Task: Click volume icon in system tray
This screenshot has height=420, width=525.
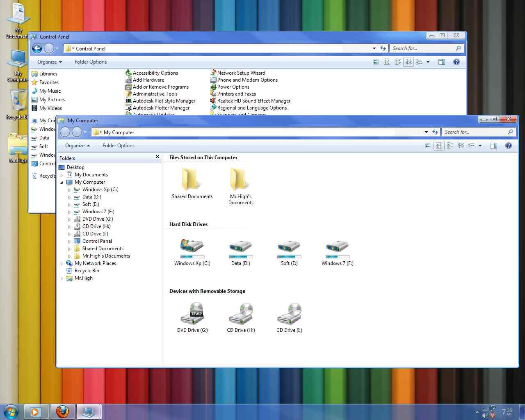Action: click(485, 415)
